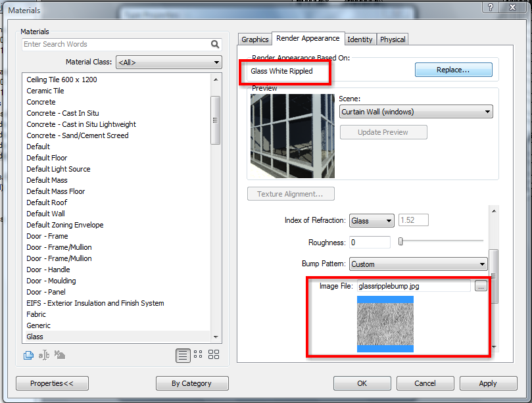
Task: Click the Texture Alignment... button
Action: (x=291, y=194)
